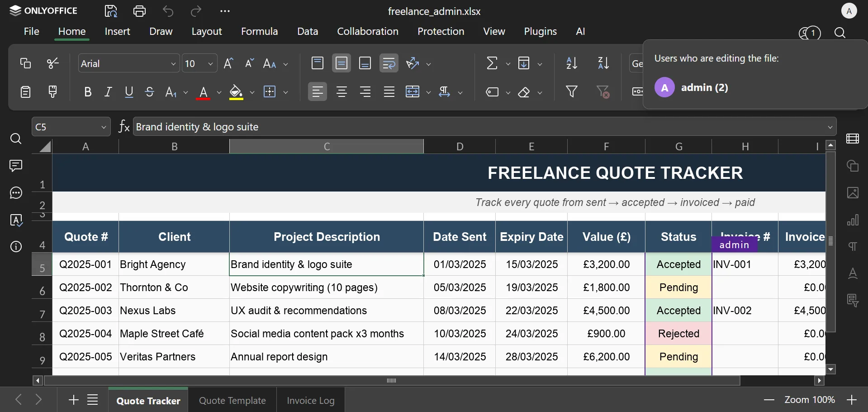
Task: Click the Clear filter icon
Action: (604, 92)
